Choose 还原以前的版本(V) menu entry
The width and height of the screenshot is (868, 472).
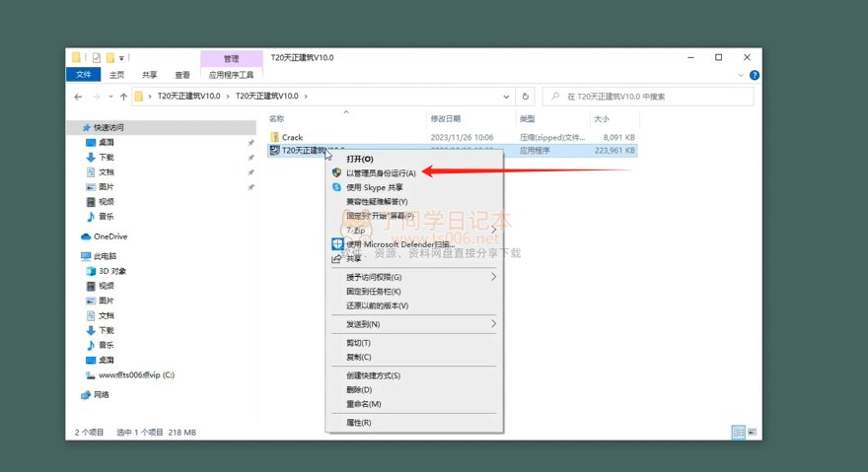(x=414, y=306)
